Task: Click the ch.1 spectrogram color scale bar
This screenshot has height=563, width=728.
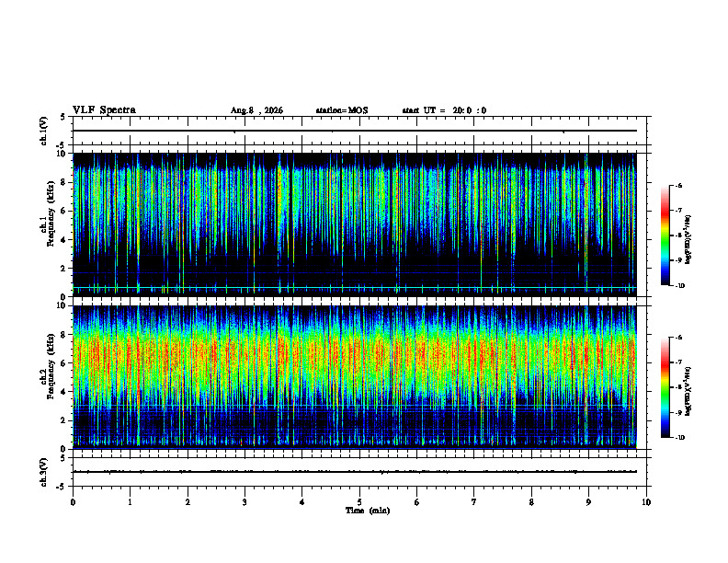Action: click(x=665, y=236)
